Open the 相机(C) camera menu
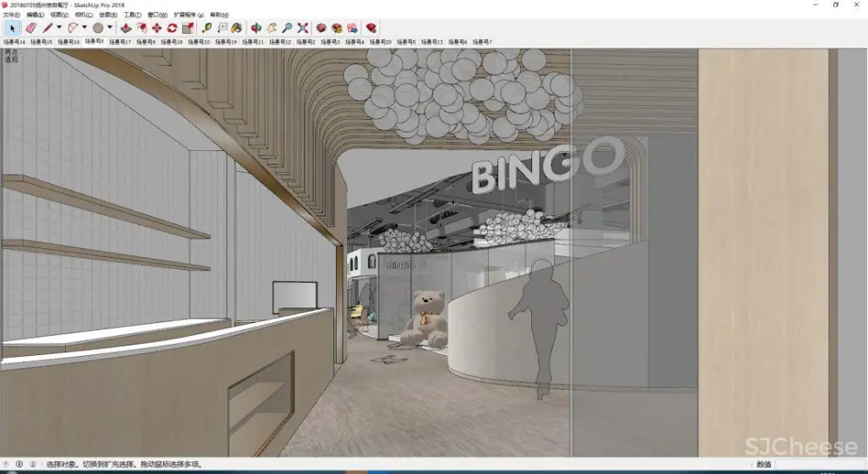This screenshot has width=868, height=474. click(x=85, y=16)
